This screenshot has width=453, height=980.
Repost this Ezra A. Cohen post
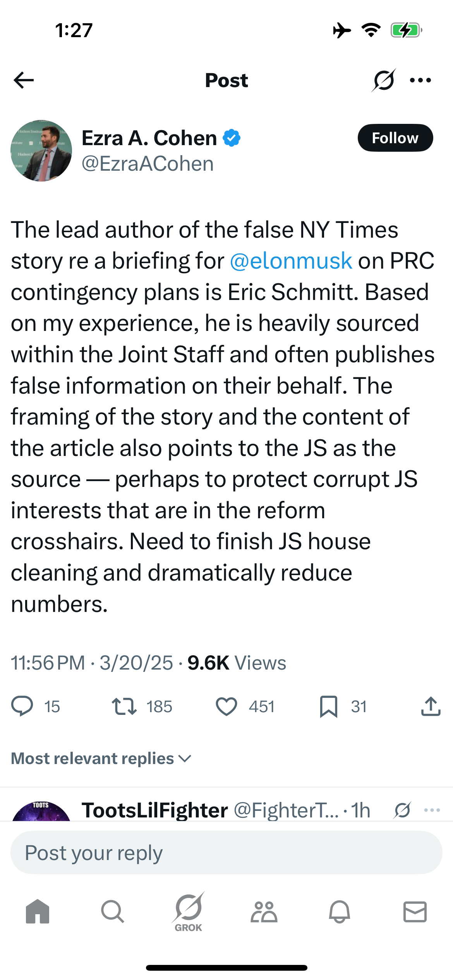[124, 706]
